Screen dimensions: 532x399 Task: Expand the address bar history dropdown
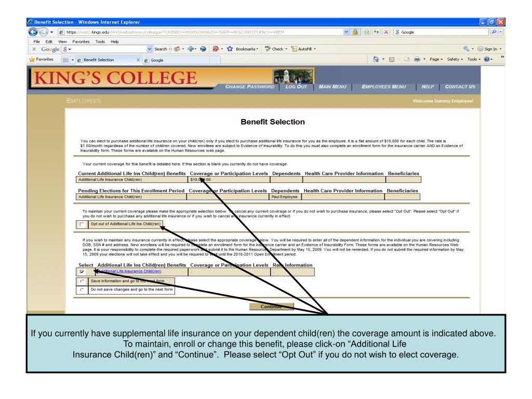tap(345, 32)
